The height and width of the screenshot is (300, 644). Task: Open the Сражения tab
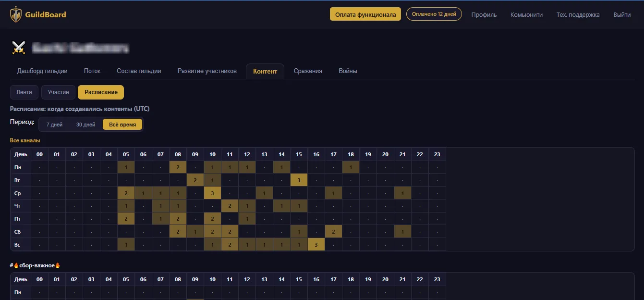[308, 71]
